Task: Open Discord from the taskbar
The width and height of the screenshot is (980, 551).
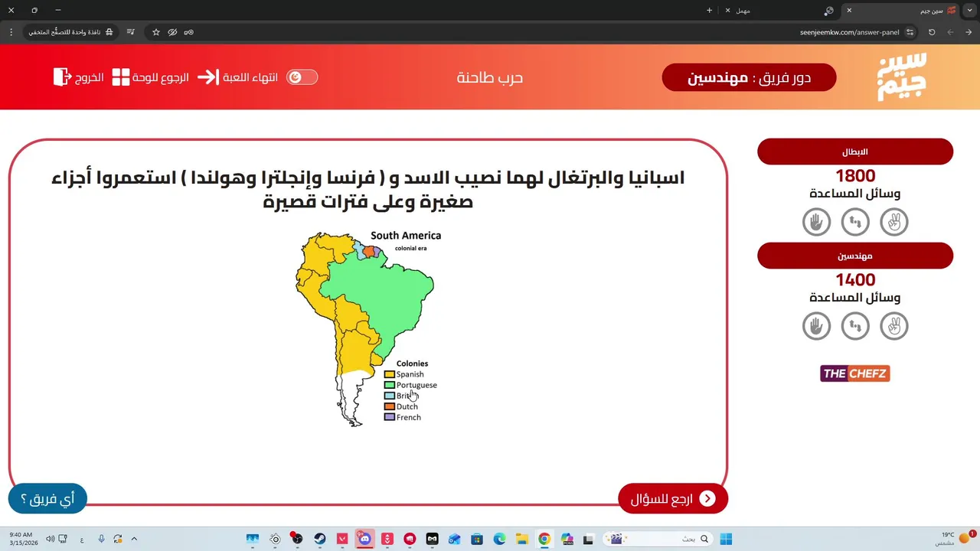Action: tap(364, 540)
